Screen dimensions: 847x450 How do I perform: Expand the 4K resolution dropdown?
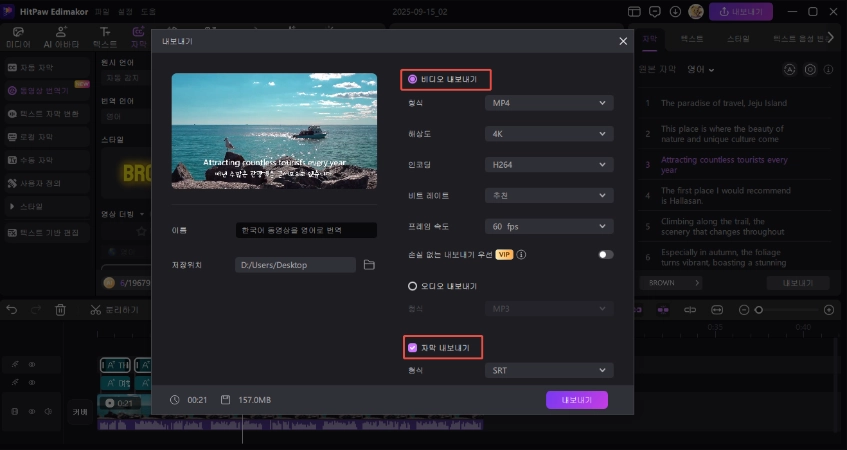click(548, 133)
